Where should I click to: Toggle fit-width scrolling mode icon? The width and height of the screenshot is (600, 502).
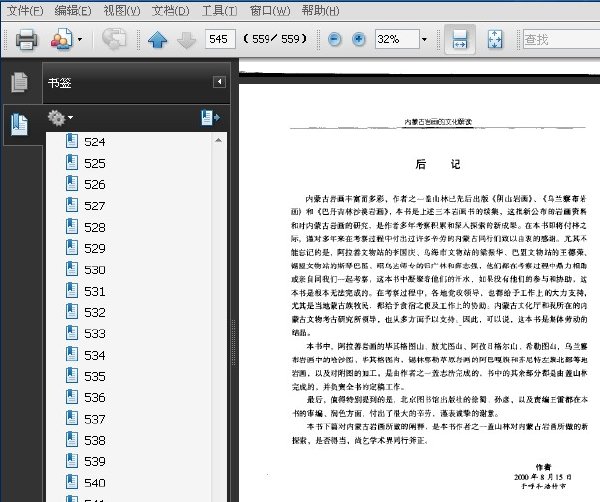tap(460, 39)
